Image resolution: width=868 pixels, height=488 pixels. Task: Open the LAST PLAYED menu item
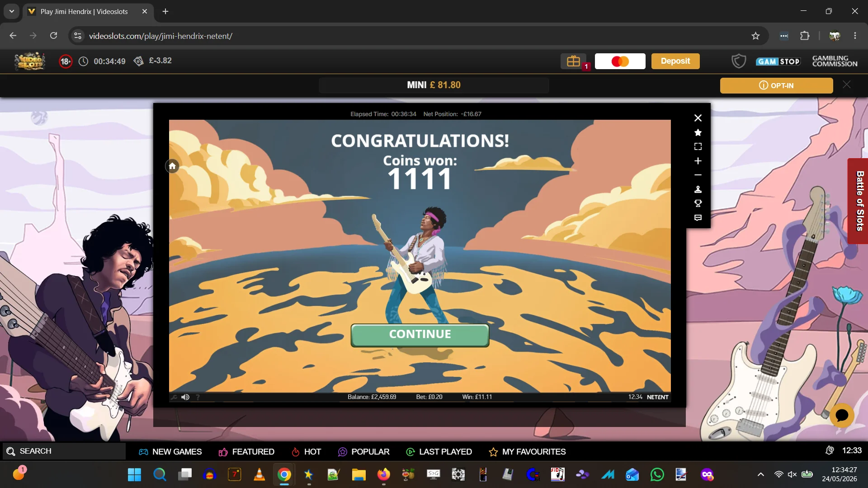pyautogui.click(x=439, y=452)
